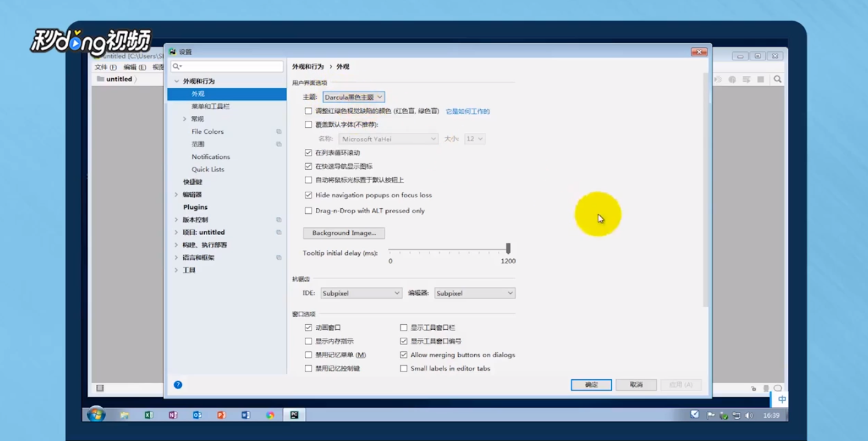This screenshot has width=868, height=441.
Task: Click the 取消 button
Action: tap(636, 385)
